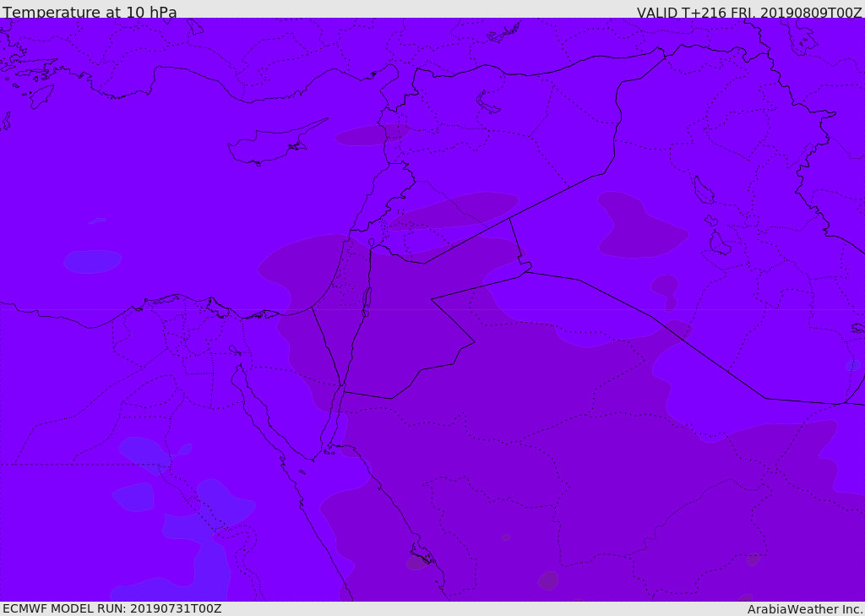Click the 'VALID T+216 FRI. 20190809T00Z' label
Image resolution: width=865 pixels, height=616 pixels.
click(x=749, y=12)
